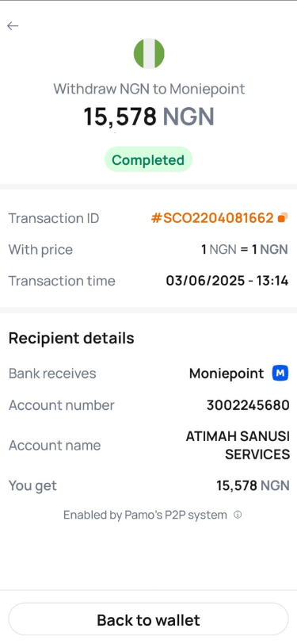Viewport: 297px width, 644px height.
Task: Tap the Account name label
Action: [x=55, y=445]
